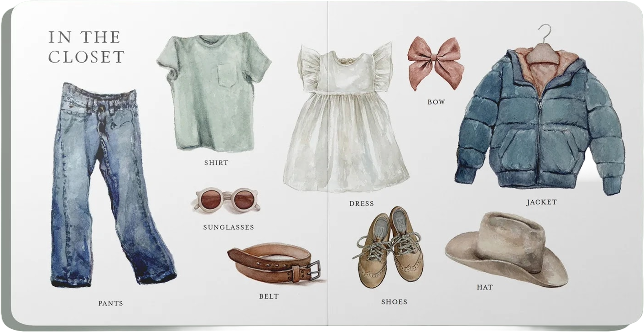
Task: Click the blue puffer jacket illustration
Action: (x=540, y=123)
